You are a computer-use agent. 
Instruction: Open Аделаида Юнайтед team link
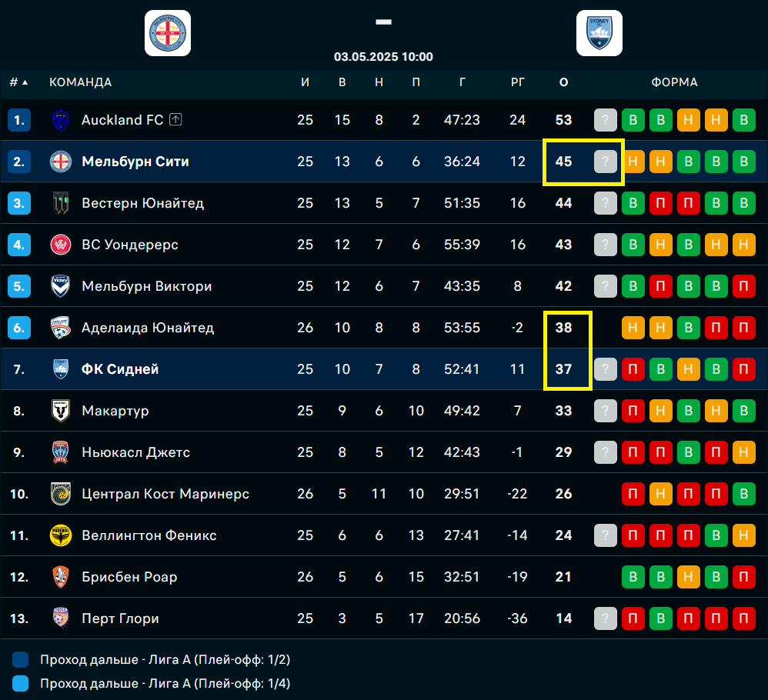tap(148, 328)
